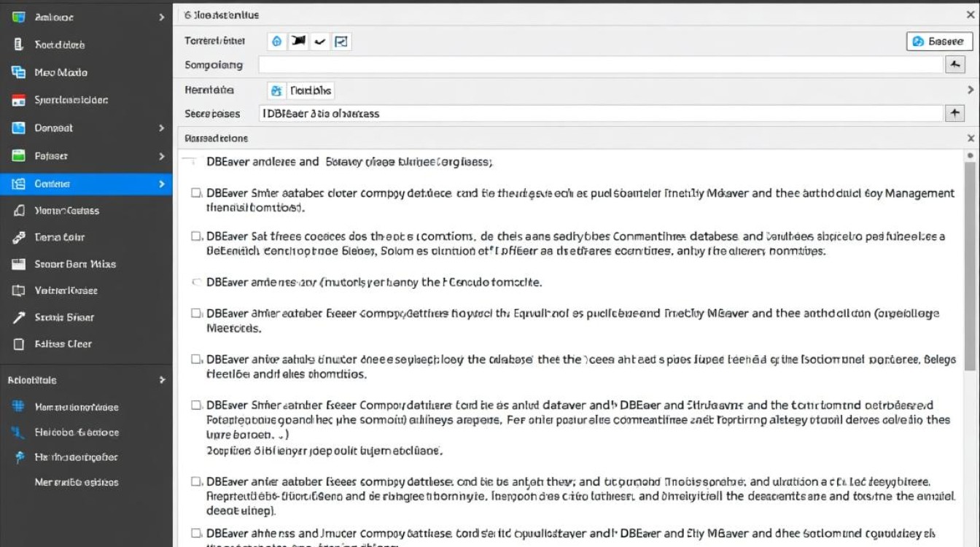Expand the Pafaser sidebar item arrow
The image size is (980, 547).
(x=162, y=155)
